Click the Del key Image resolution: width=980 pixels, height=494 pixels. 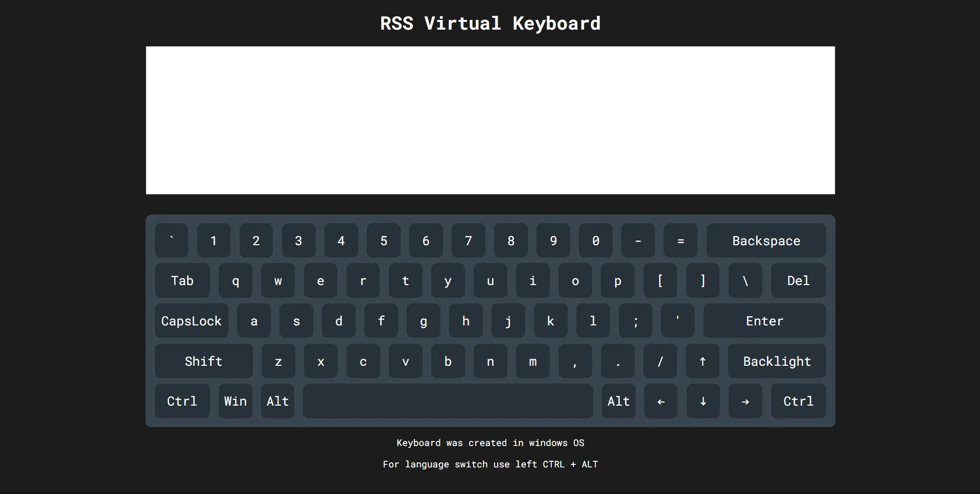point(798,280)
